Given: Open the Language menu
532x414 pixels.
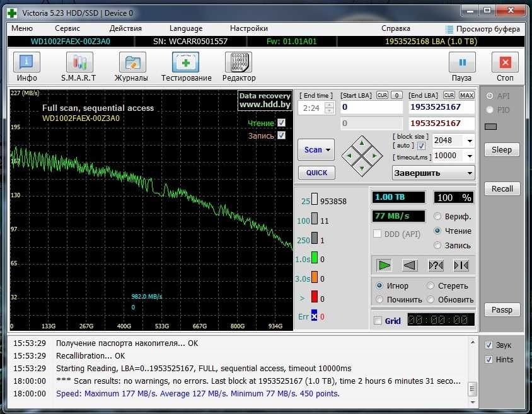Looking at the screenshot, I should [186, 28].
